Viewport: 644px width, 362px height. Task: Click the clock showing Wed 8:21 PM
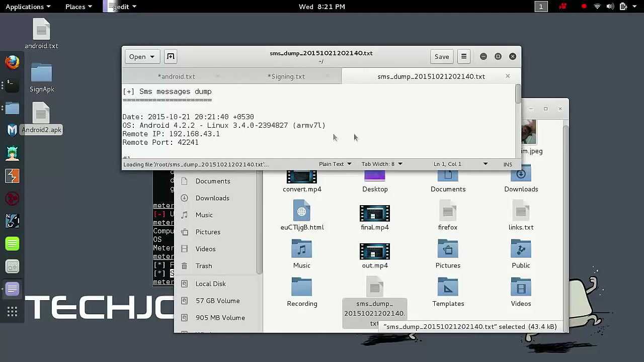tap(322, 7)
